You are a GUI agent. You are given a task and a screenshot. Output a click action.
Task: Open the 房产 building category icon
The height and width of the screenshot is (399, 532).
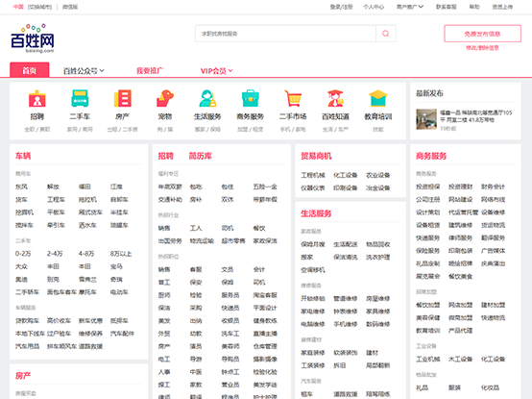point(123,98)
